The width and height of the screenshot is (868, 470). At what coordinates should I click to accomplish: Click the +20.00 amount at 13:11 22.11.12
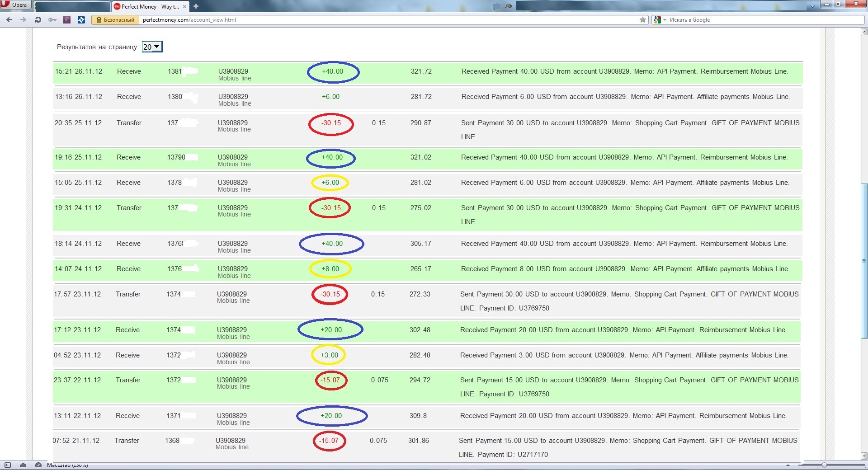331,416
